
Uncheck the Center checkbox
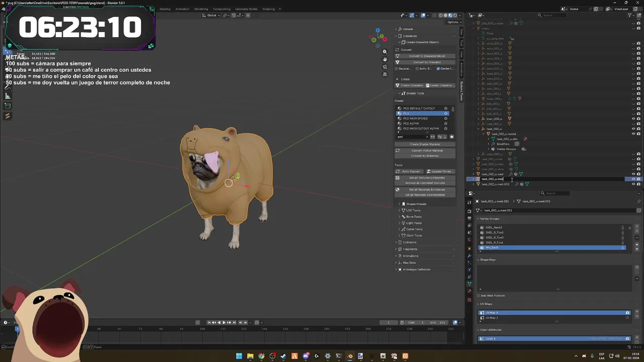point(438,68)
